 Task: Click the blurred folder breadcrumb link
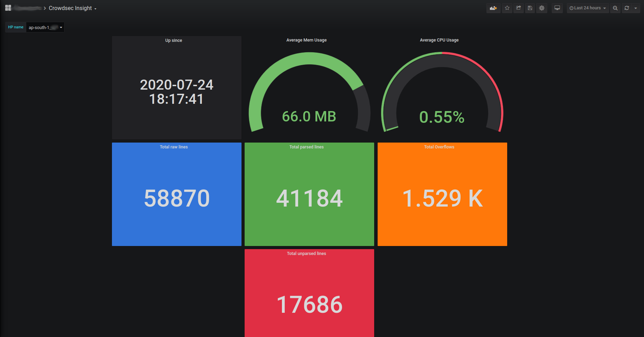pos(28,8)
